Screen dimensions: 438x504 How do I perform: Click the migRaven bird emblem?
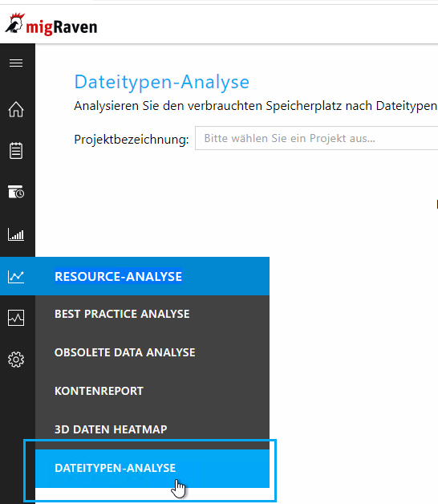[x=14, y=22]
